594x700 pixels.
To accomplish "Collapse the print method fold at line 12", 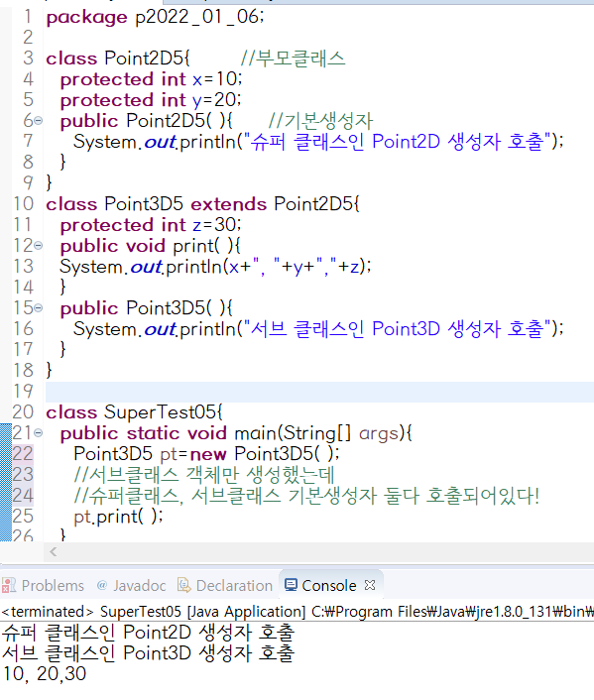I will point(39,246).
